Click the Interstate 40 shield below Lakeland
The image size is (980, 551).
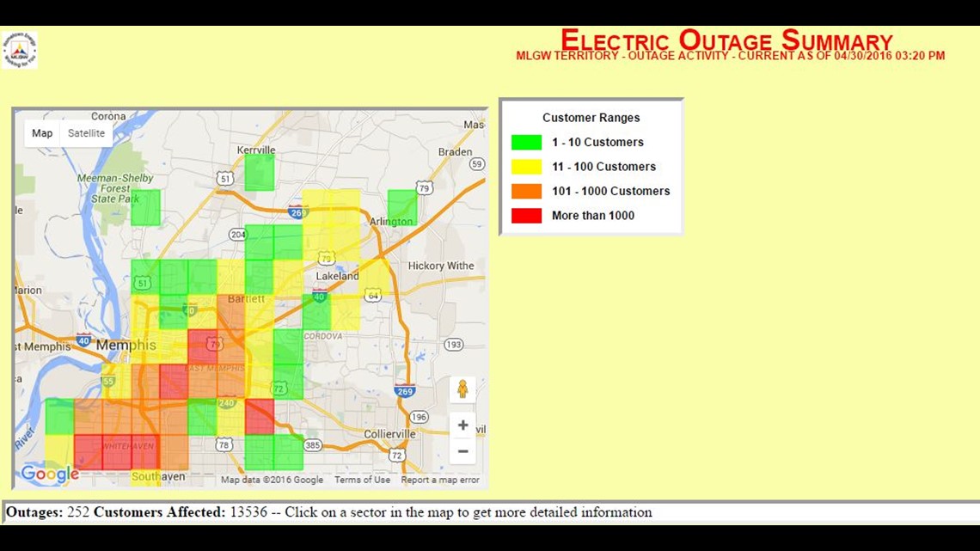pyautogui.click(x=319, y=297)
